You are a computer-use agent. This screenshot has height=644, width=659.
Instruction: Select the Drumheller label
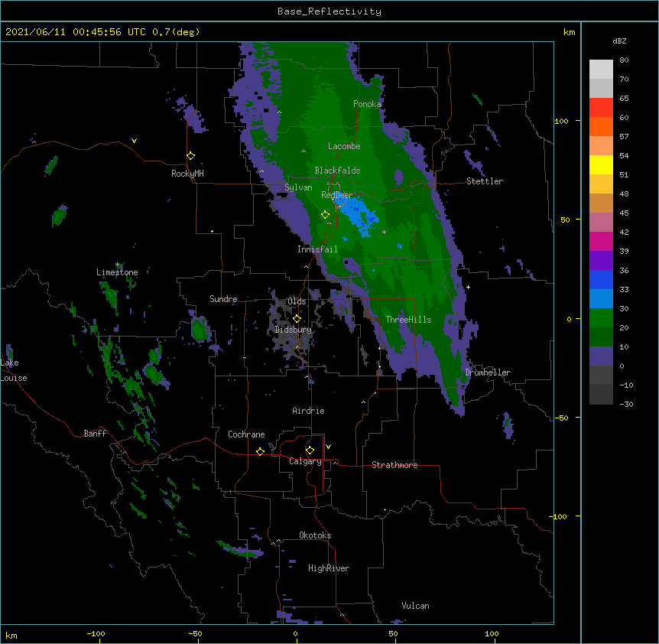click(x=488, y=372)
